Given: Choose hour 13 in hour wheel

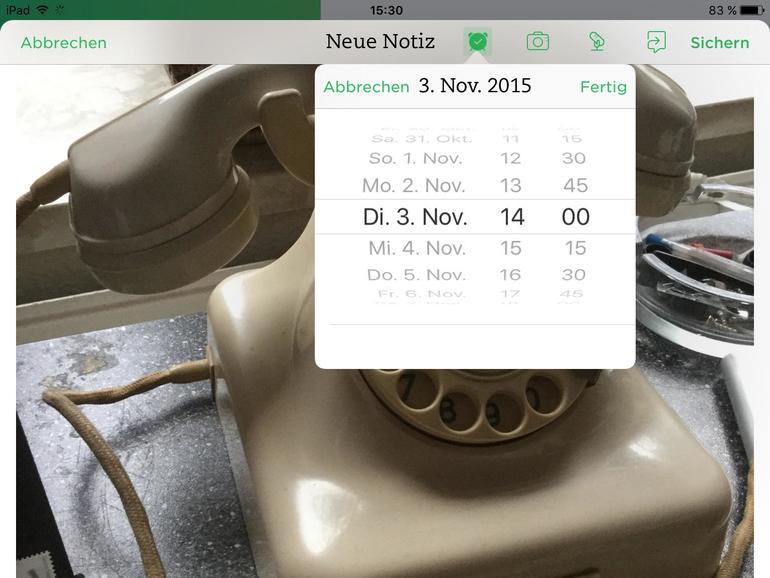Looking at the screenshot, I should coord(511,186).
